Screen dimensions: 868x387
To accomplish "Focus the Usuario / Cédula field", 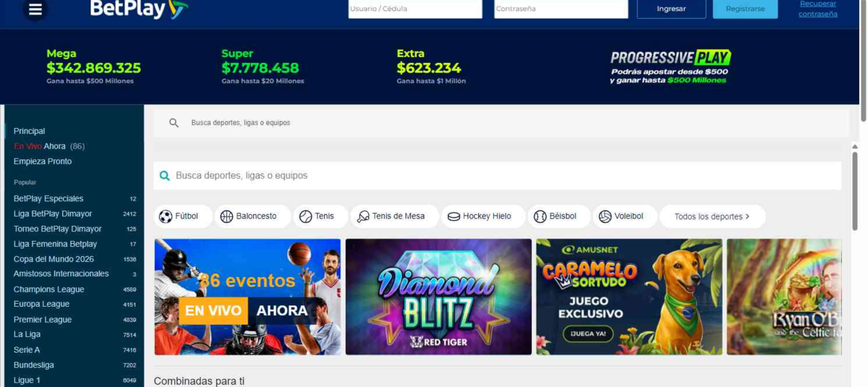I will pos(415,9).
